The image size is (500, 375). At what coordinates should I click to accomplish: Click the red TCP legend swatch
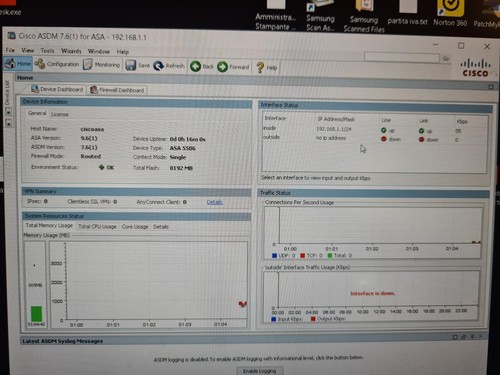[x=302, y=256]
